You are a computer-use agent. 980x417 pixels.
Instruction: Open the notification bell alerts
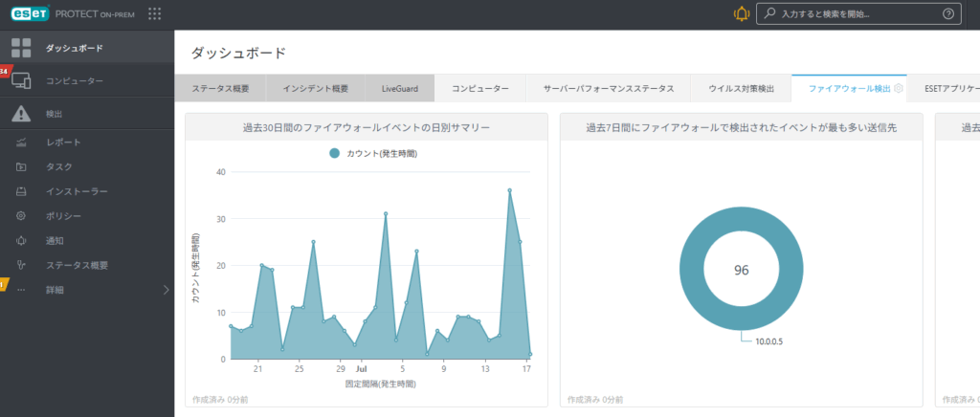741,13
